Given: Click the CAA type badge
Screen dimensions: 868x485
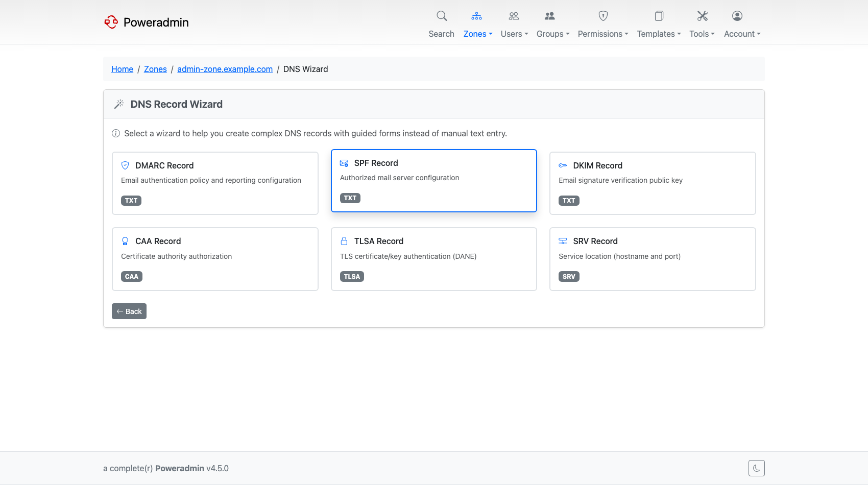Looking at the screenshot, I should pyautogui.click(x=132, y=277).
